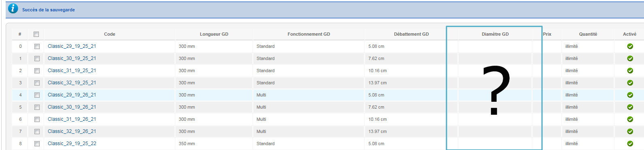Click the Quantité column header
644x150 pixels.
click(588, 34)
